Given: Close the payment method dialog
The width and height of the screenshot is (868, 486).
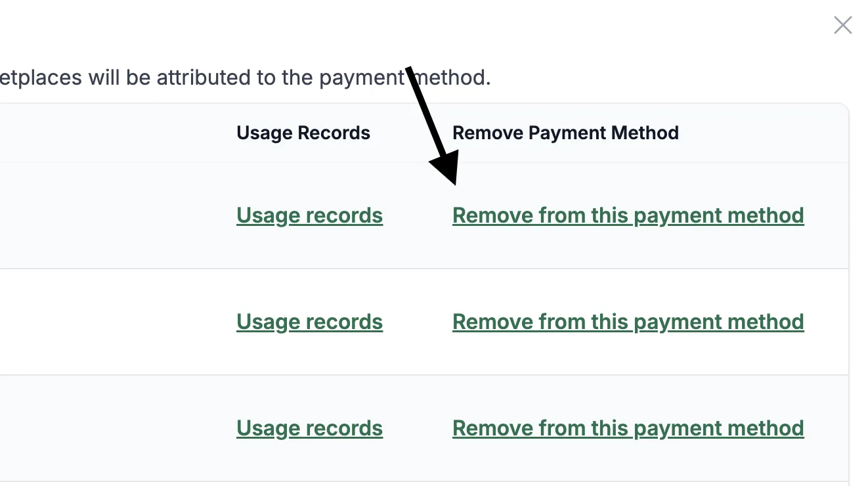Looking at the screenshot, I should tap(842, 25).
